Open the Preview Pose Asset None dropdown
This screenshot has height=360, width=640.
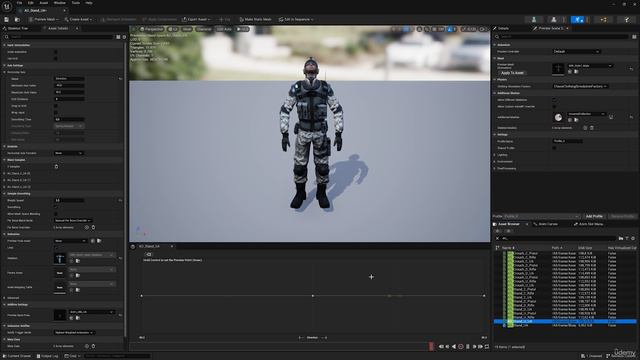[x=70, y=241]
